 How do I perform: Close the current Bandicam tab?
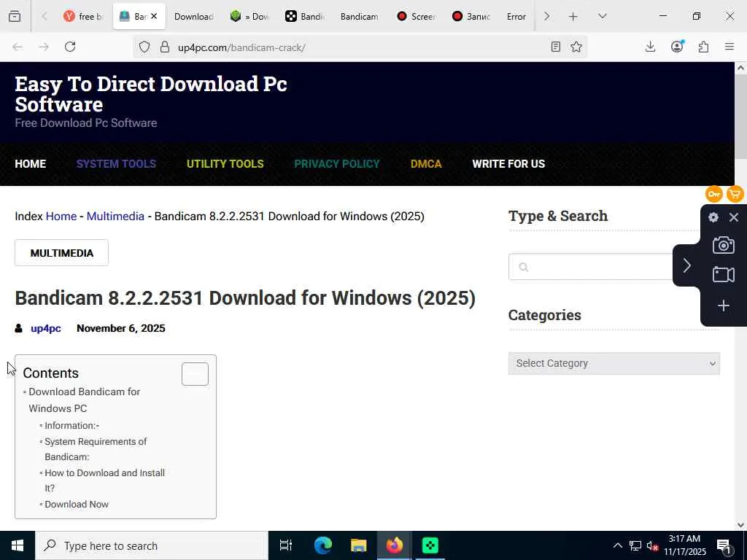pyautogui.click(x=154, y=16)
